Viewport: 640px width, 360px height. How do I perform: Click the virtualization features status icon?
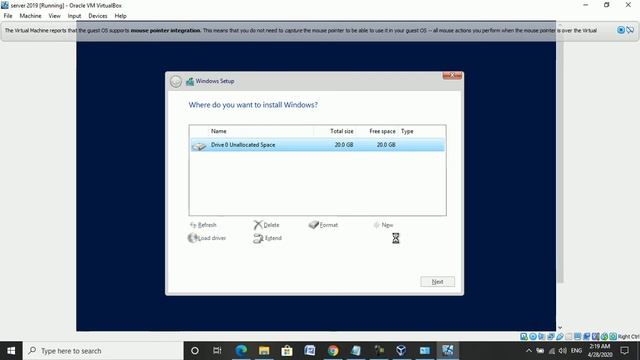[595, 336]
